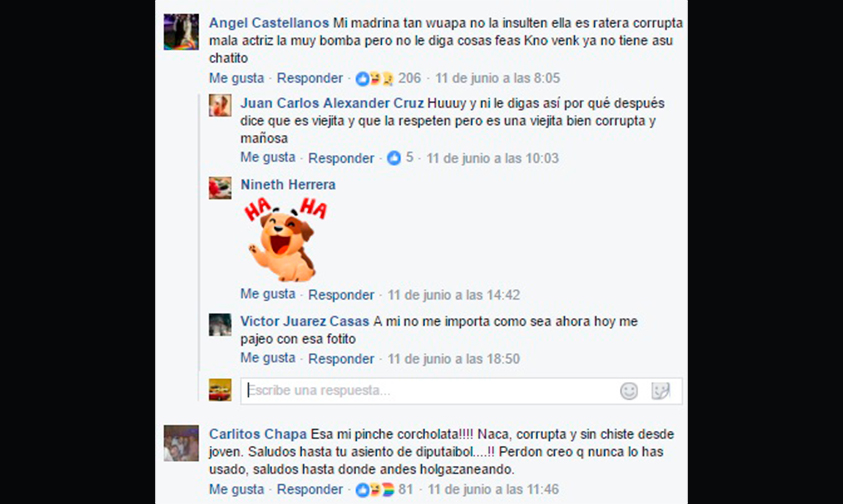Open sticker picker in reply box
Viewport: 843px width, 504px height.
click(x=660, y=391)
